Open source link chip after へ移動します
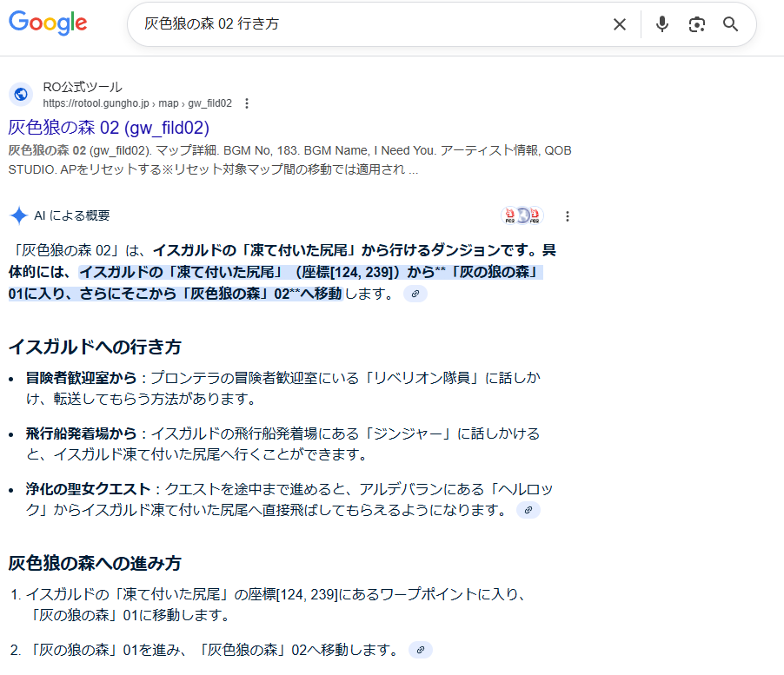The width and height of the screenshot is (784, 675). click(415, 294)
